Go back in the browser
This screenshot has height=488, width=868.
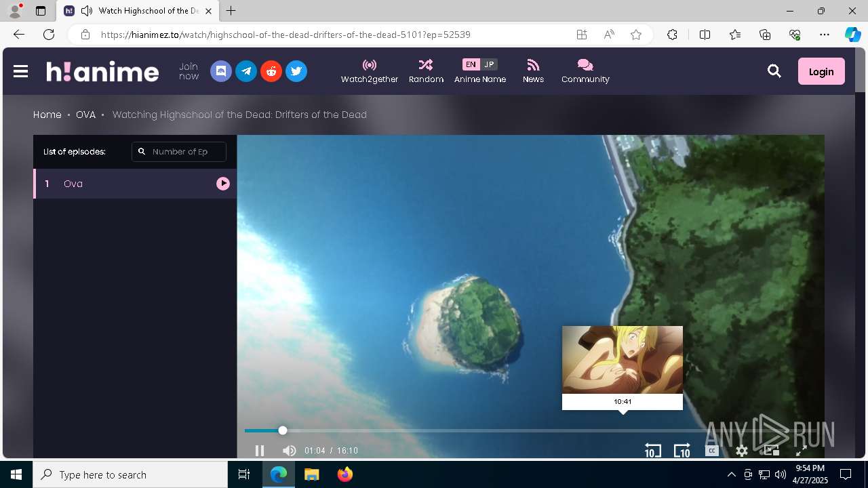coord(19,35)
